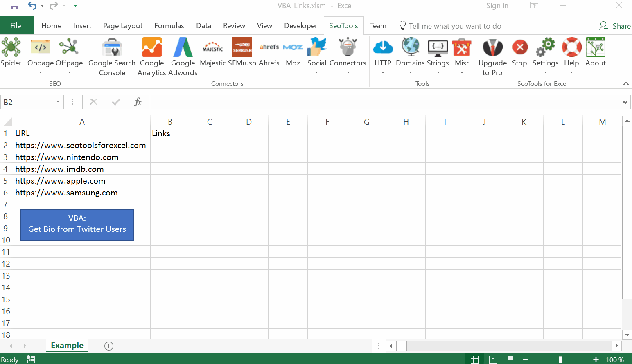Open SeoTools Settings
The width and height of the screenshot is (632, 364).
546,56
